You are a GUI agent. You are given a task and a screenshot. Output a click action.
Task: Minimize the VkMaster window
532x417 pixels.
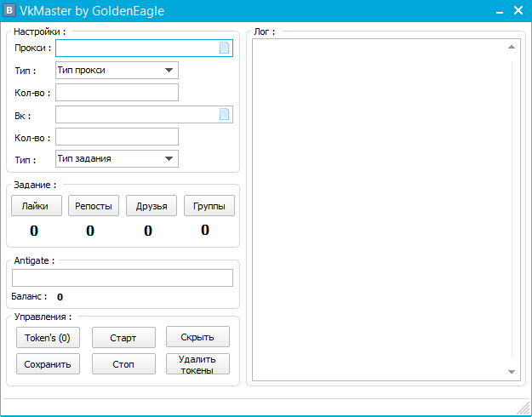(500, 13)
